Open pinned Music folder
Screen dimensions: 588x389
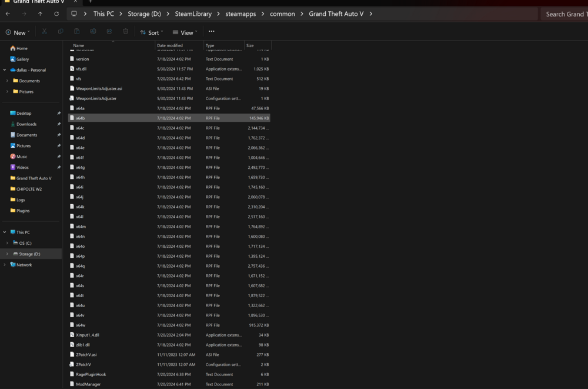pos(19,156)
